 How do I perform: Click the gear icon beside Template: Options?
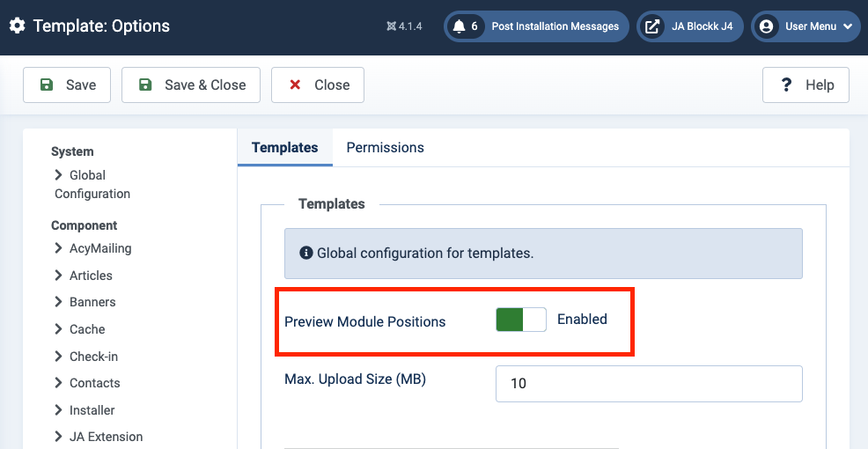pyautogui.click(x=18, y=26)
